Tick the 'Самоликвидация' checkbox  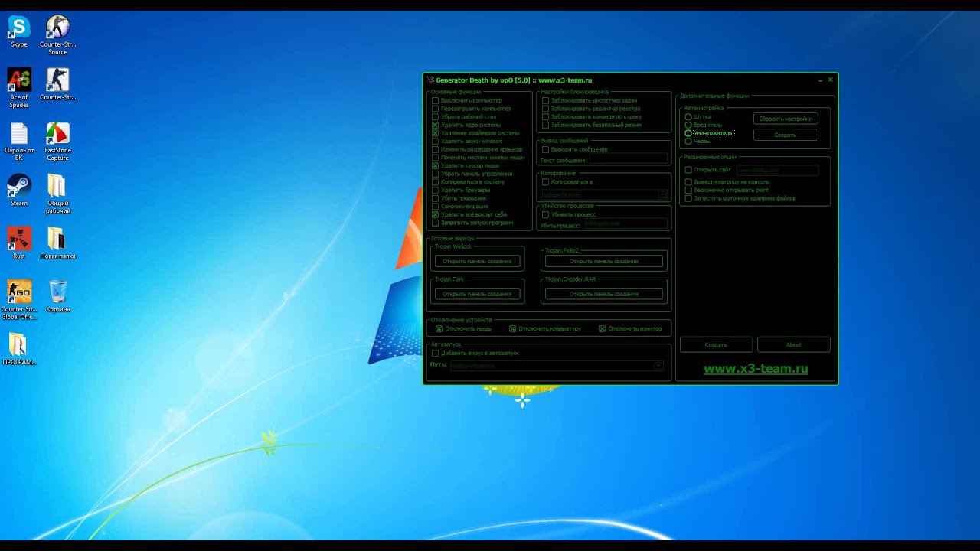click(x=436, y=207)
